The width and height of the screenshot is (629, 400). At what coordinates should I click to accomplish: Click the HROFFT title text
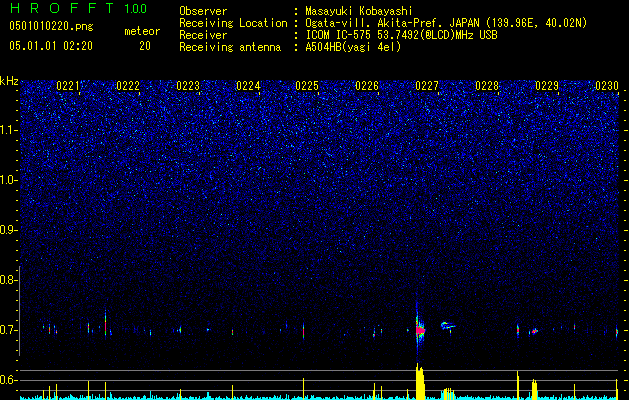click(x=62, y=8)
